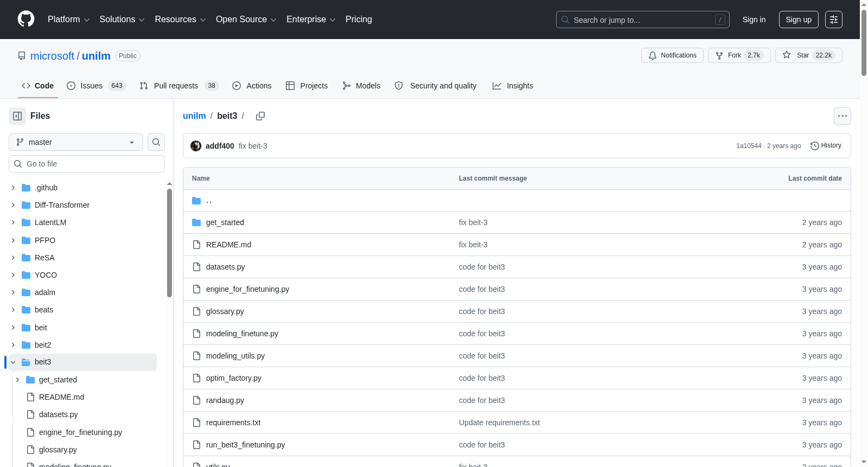Viewport: 868px width, 467px height.
Task: Click file icon for randaug.py row
Action: 196,400
